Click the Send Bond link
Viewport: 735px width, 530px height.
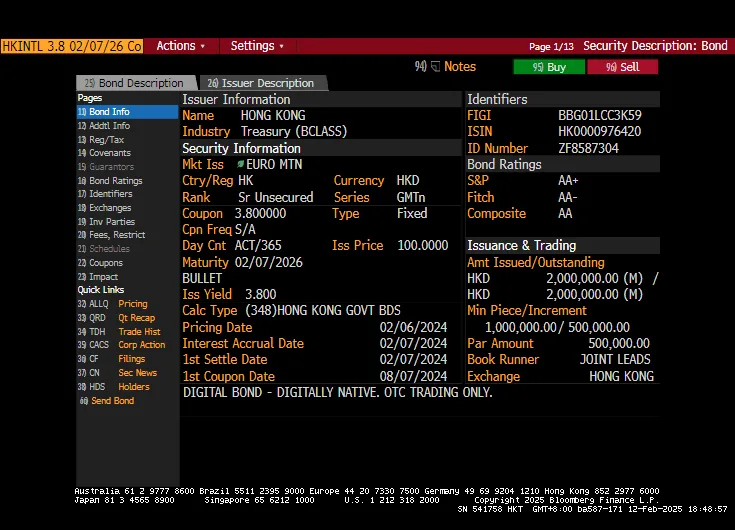107,401
